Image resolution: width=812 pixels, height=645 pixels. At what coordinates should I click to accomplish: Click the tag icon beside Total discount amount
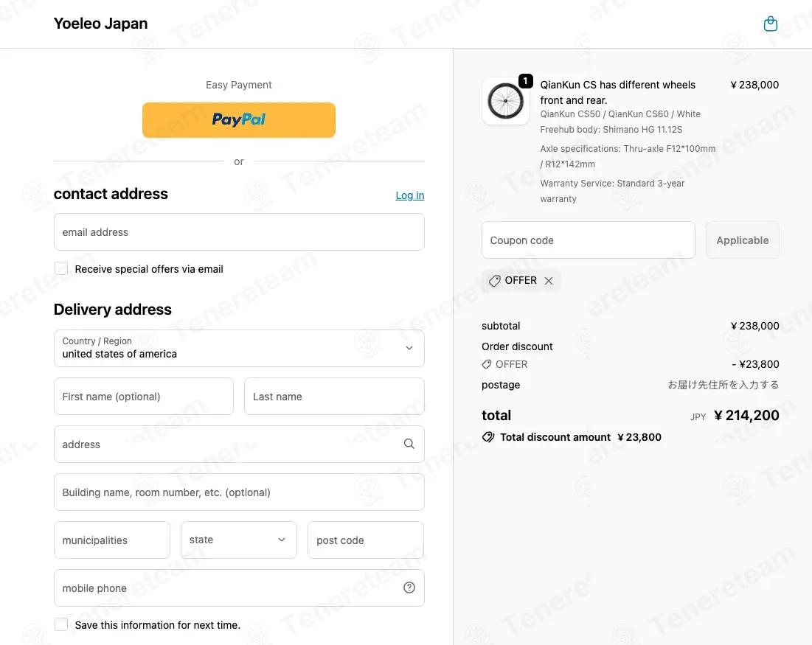click(487, 437)
